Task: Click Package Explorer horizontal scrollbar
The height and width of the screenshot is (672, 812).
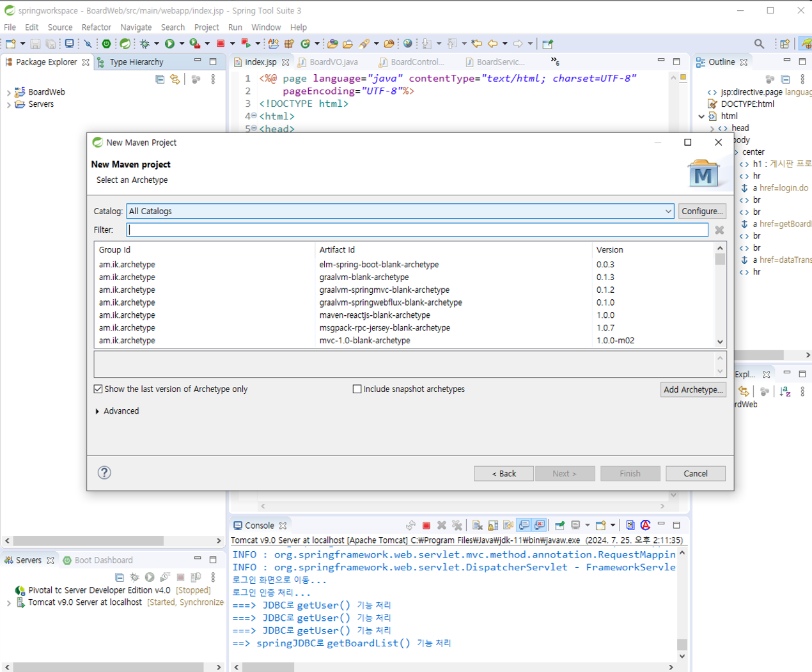Action: pos(88,541)
